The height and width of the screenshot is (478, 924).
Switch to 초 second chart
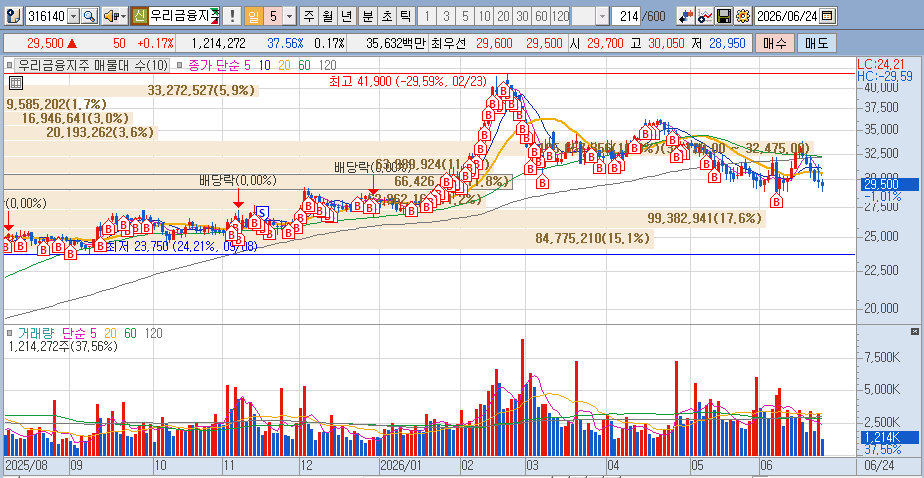coord(387,17)
